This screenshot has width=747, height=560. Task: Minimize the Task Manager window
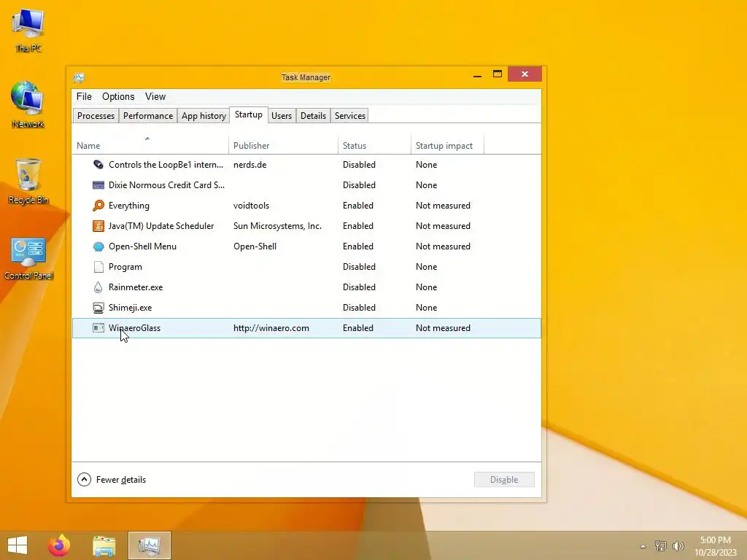coord(477,74)
